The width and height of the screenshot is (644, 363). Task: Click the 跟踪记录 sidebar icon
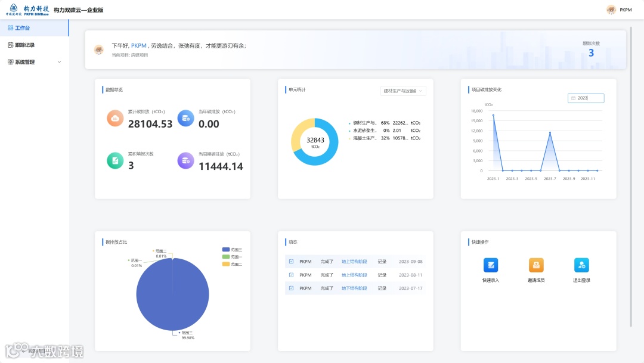10,45
